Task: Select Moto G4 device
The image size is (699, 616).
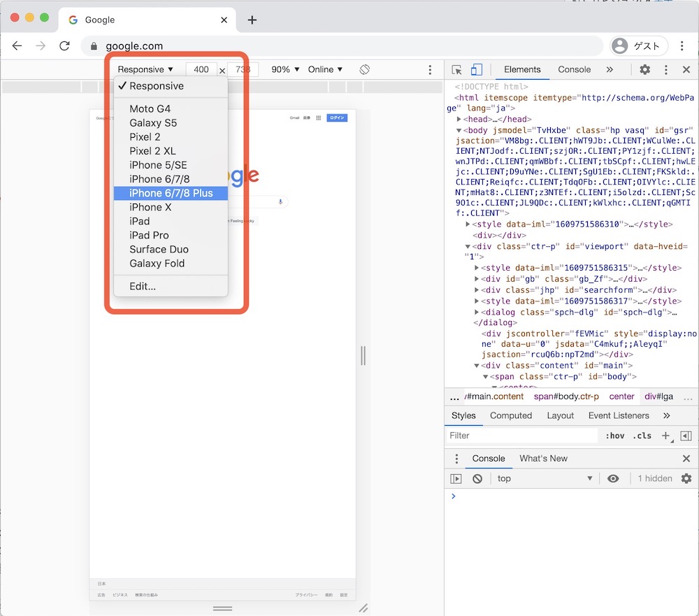Action: tap(171, 109)
